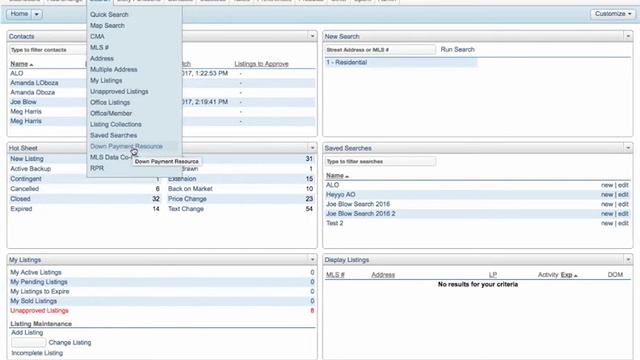Click the Street Address or MLS # field

pyautogui.click(x=380, y=50)
